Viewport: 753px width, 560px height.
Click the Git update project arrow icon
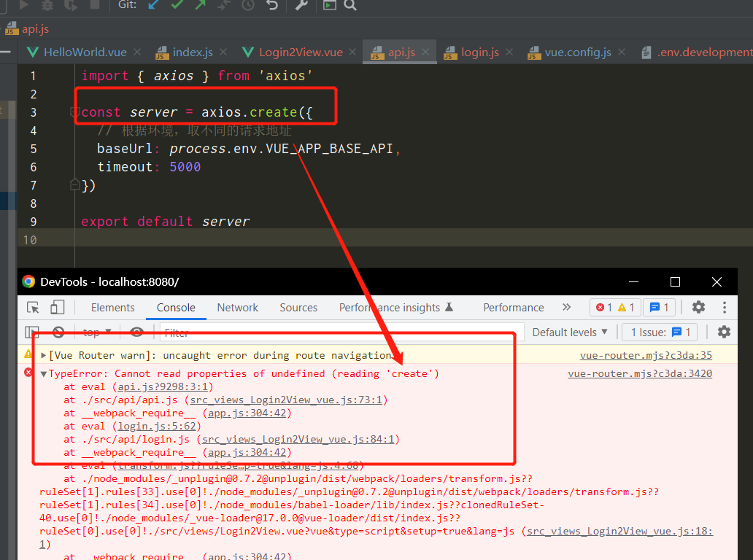(154, 5)
